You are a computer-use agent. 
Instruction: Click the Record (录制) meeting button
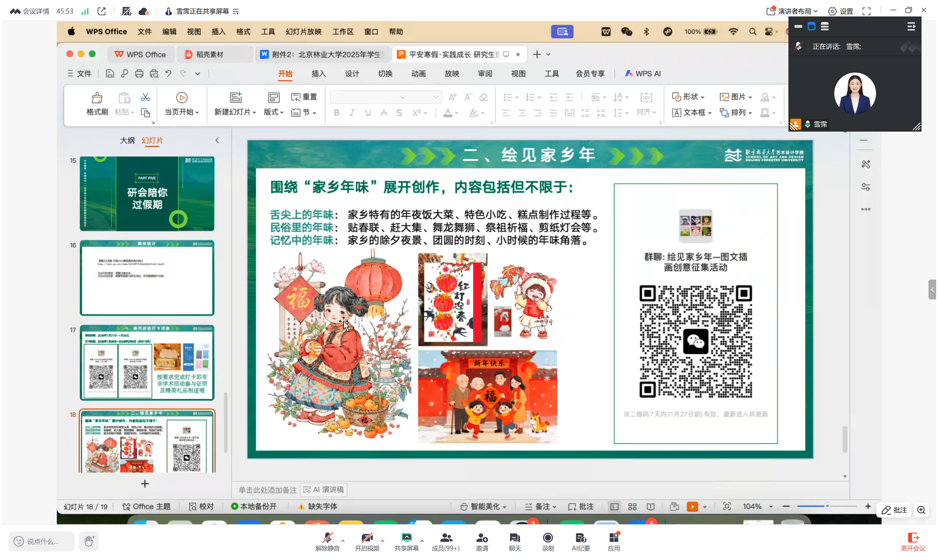click(548, 542)
